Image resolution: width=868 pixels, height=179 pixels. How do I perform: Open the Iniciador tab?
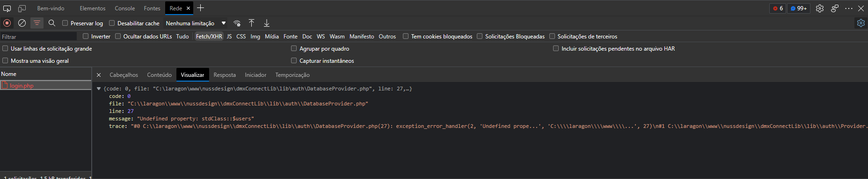pyautogui.click(x=255, y=75)
